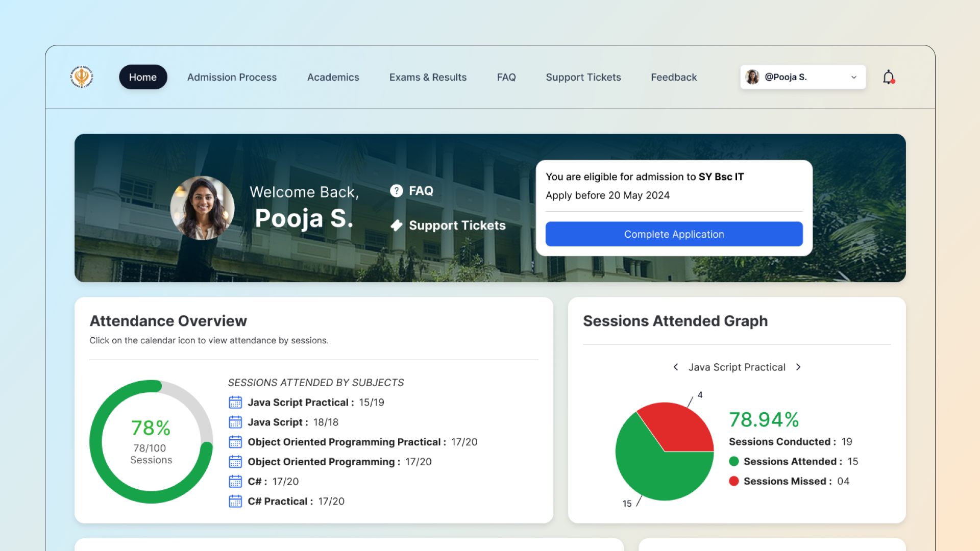Click the green attended slice of pie chart
This screenshot has height=551, width=980.
(x=658, y=472)
